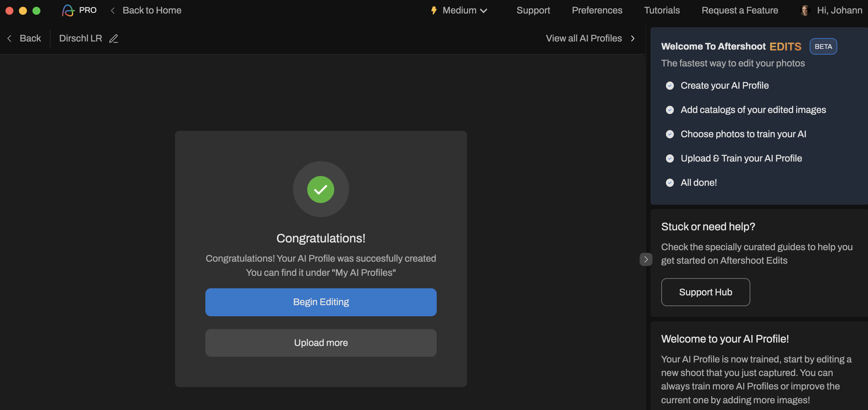Click the Create your AI Profile checkmark
Image resolution: width=868 pixels, height=410 pixels.
point(670,86)
